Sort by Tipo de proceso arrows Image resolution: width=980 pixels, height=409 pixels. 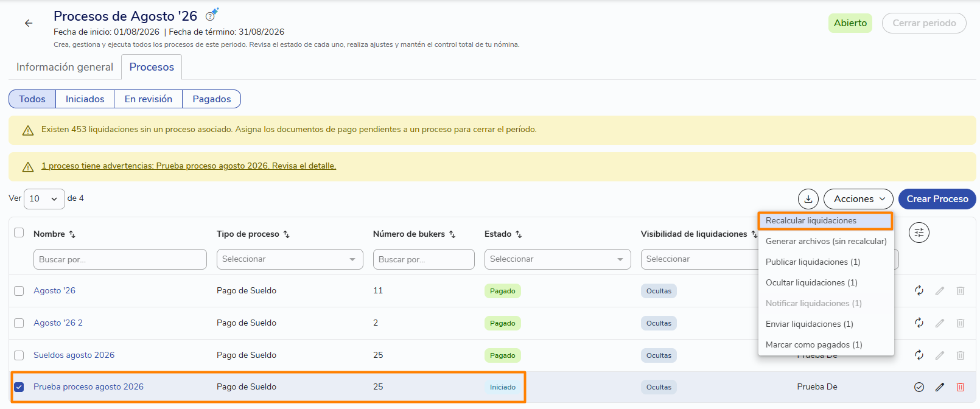pyautogui.click(x=287, y=234)
